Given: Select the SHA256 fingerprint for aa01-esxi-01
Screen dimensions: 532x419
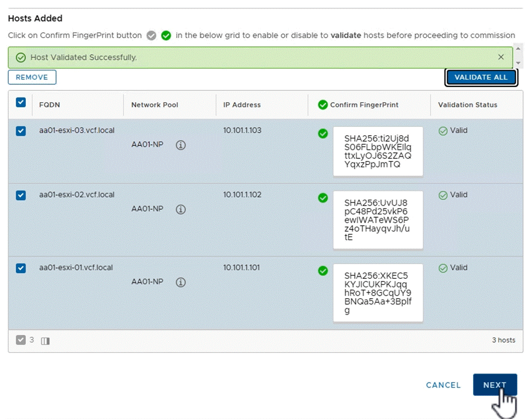Looking at the screenshot, I should click(x=377, y=293).
